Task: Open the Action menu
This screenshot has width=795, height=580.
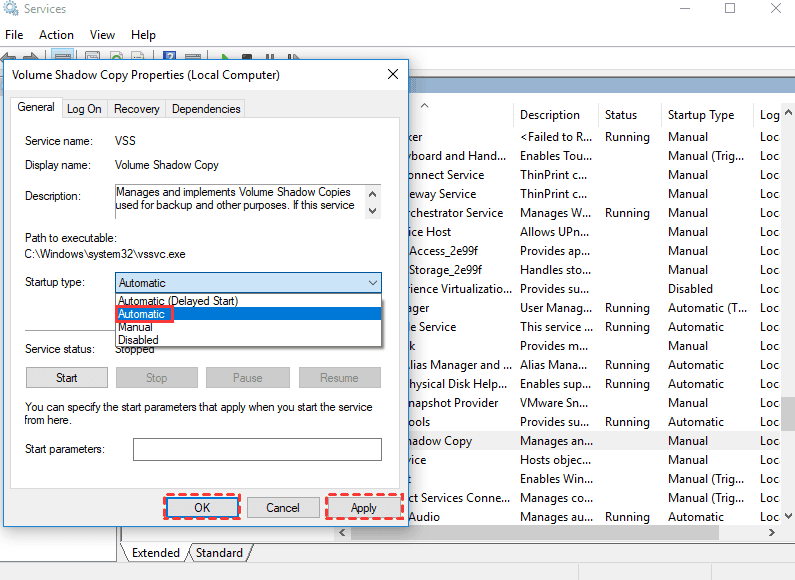Action: point(56,35)
